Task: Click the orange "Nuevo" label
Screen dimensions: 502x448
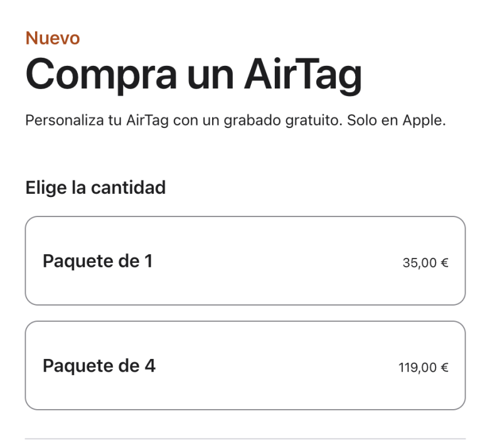Action: pos(53,38)
